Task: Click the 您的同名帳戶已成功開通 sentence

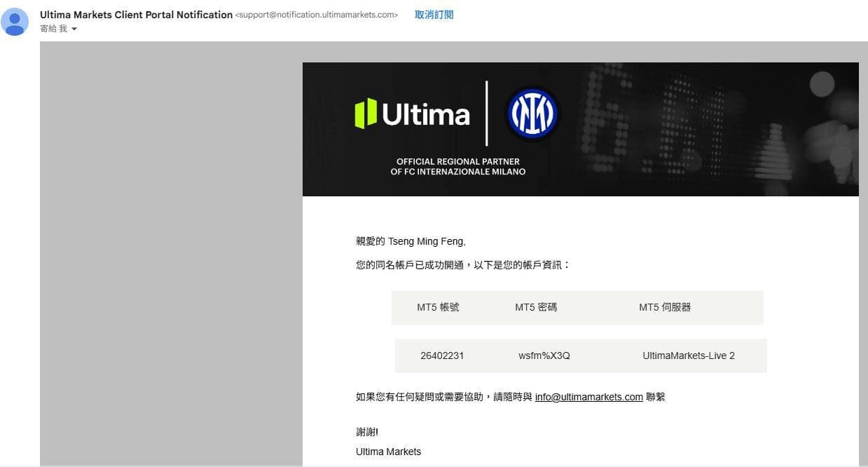Action: (463, 265)
